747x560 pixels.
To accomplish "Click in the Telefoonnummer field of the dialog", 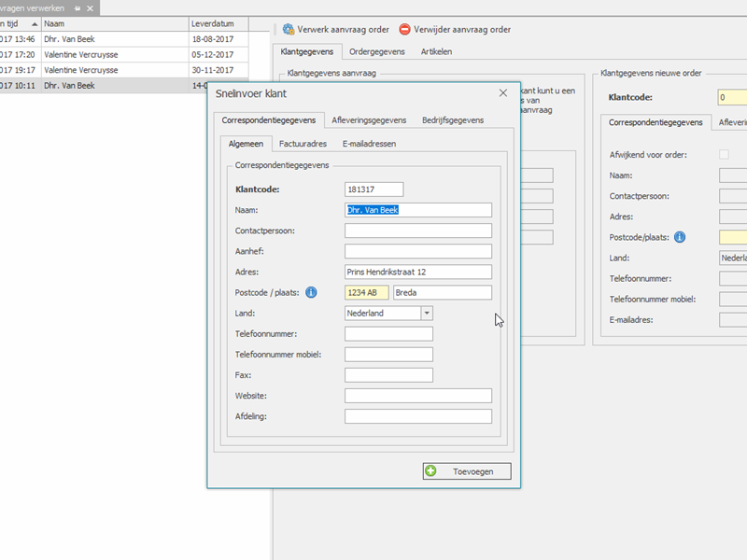I will 388,334.
